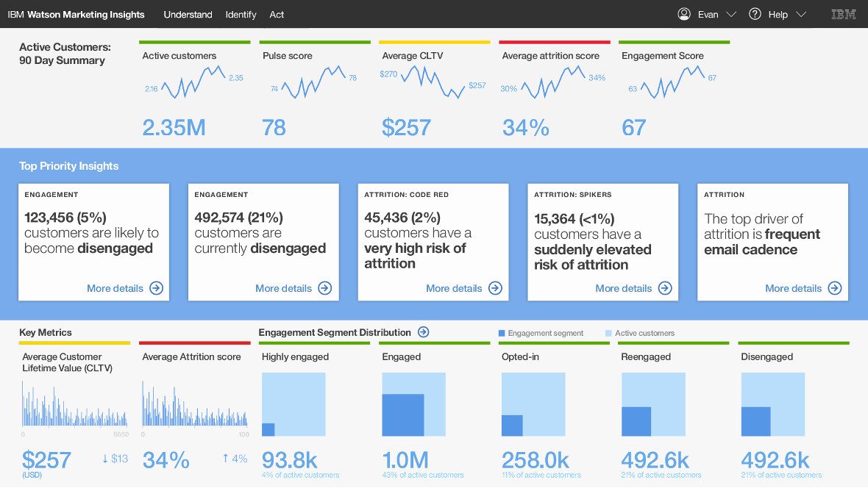
Task: Click More details for 15,364 customers
Action: coord(623,288)
